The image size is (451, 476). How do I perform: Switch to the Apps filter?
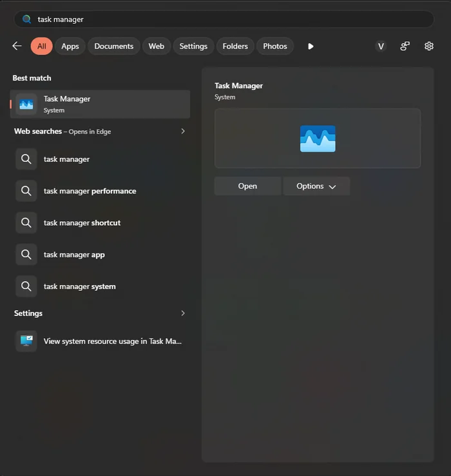70,46
